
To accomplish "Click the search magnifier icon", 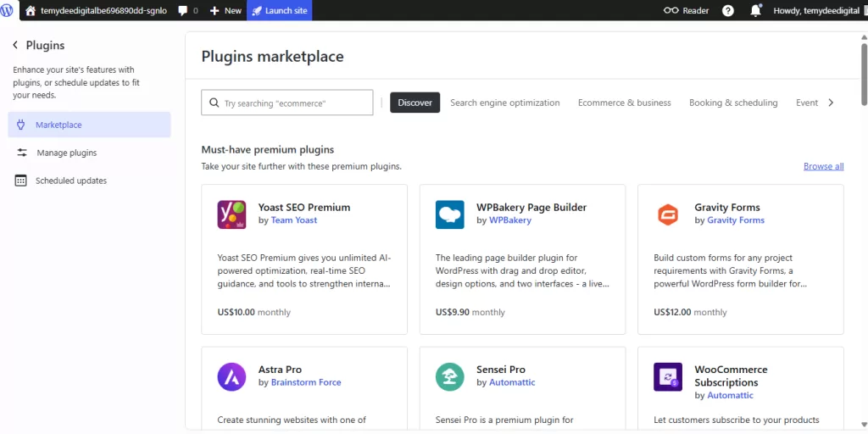I will pyautogui.click(x=214, y=103).
